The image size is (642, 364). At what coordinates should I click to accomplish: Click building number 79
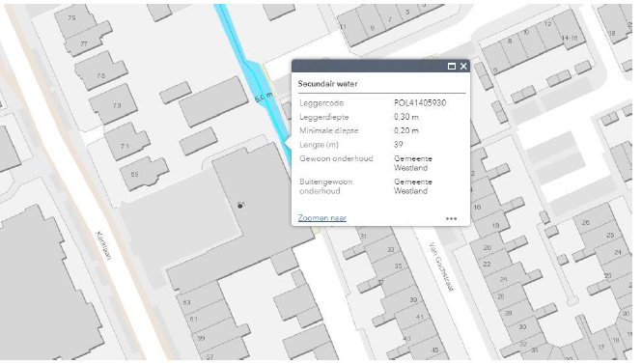click(72, 17)
